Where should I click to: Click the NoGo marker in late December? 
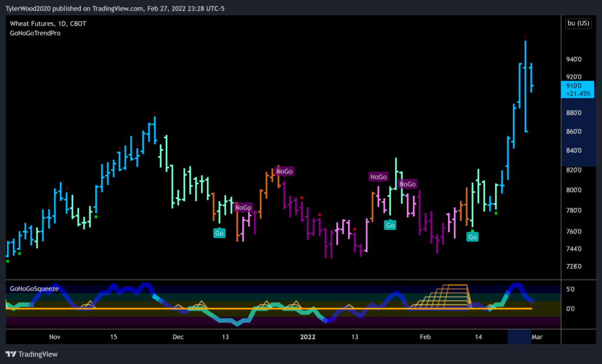(x=284, y=171)
